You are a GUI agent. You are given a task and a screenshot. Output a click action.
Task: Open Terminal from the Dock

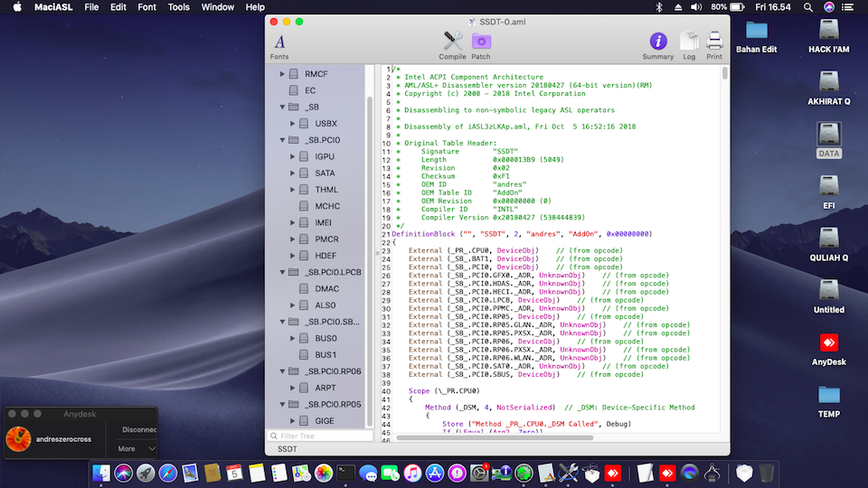click(x=345, y=472)
